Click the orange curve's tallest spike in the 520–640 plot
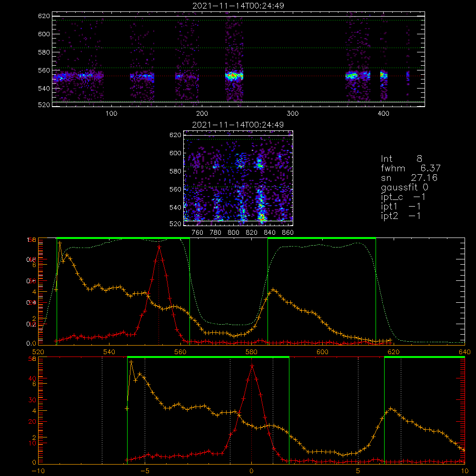This screenshot has height=476, width=476. (60, 243)
